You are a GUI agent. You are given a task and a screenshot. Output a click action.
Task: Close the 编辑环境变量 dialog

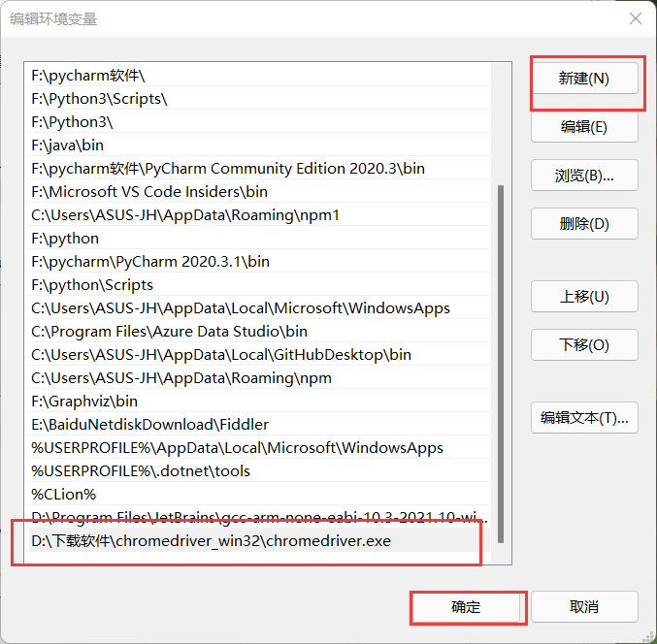[636, 18]
